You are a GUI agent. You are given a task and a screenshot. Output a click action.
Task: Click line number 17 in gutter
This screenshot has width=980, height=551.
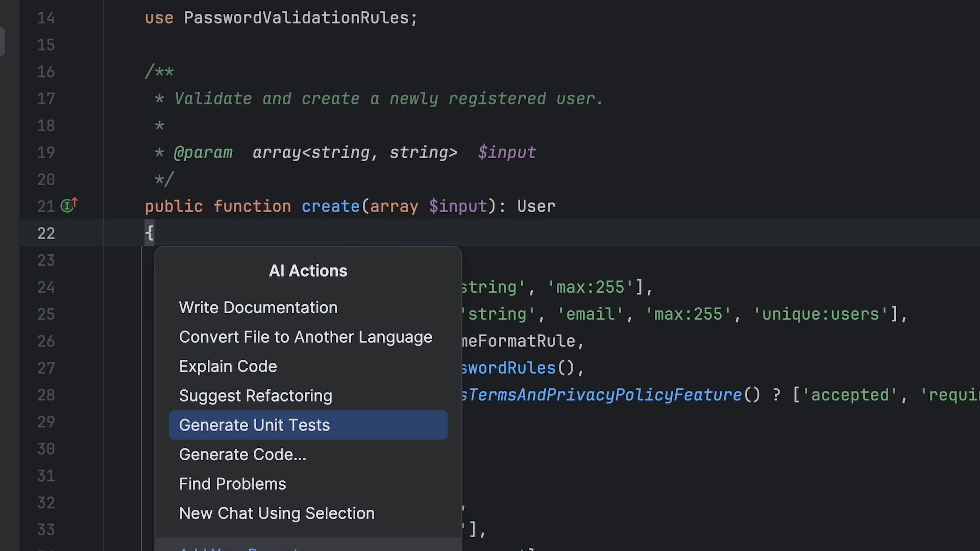point(46,98)
